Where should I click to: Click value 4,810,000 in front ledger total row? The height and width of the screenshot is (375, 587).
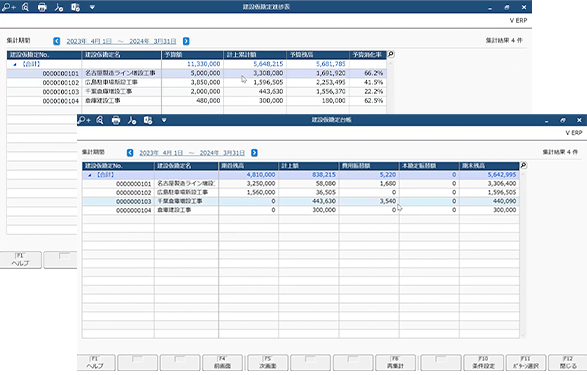tap(261, 175)
